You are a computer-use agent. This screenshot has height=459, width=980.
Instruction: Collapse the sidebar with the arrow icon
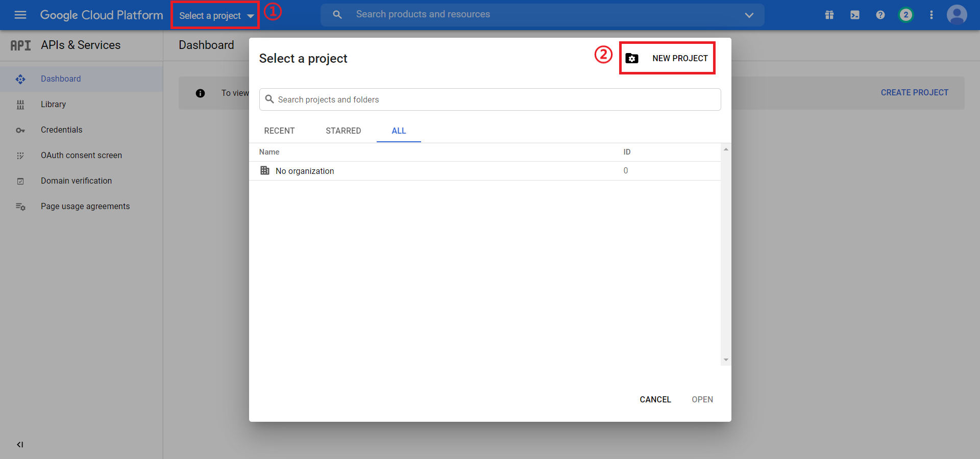click(20, 445)
